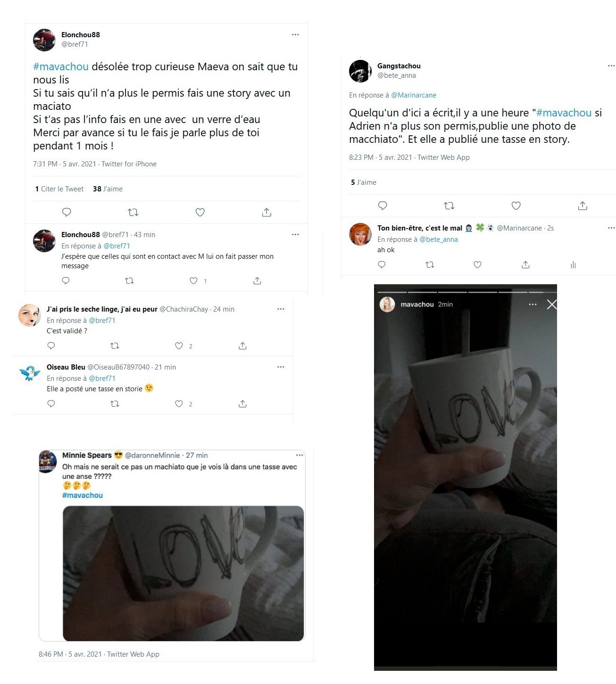Open three-dot menu on Minnie Spears' tweet

pyautogui.click(x=300, y=455)
